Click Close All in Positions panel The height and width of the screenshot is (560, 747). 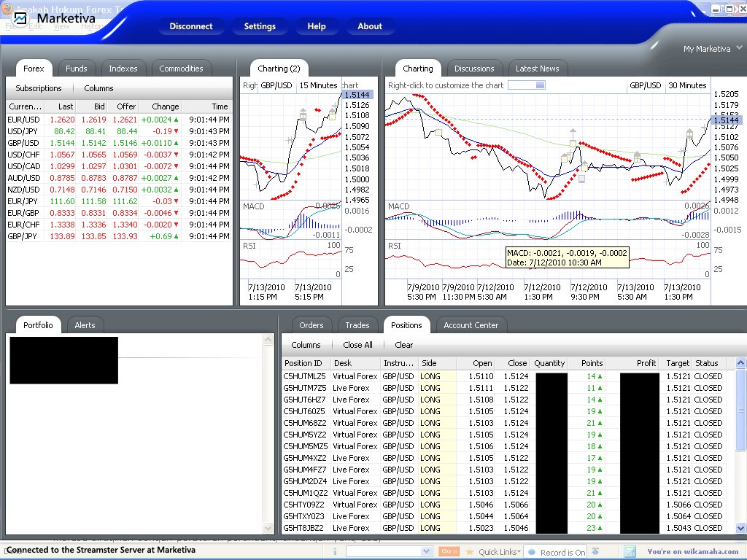(357, 345)
